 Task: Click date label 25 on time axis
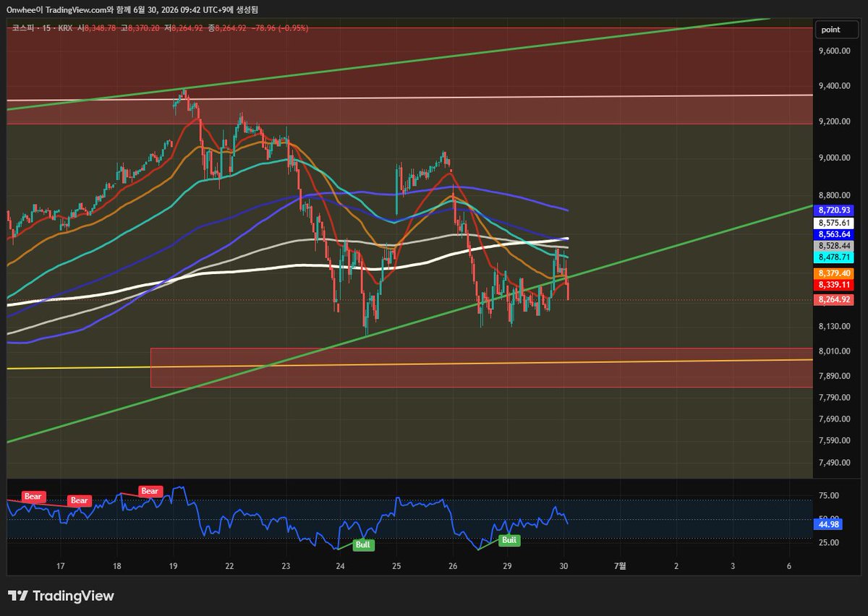click(x=396, y=565)
